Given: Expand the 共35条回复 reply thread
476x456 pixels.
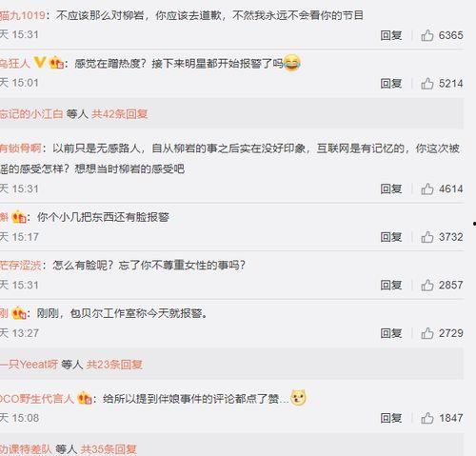Looking at the screenshot, I should [x=109, y=449].
